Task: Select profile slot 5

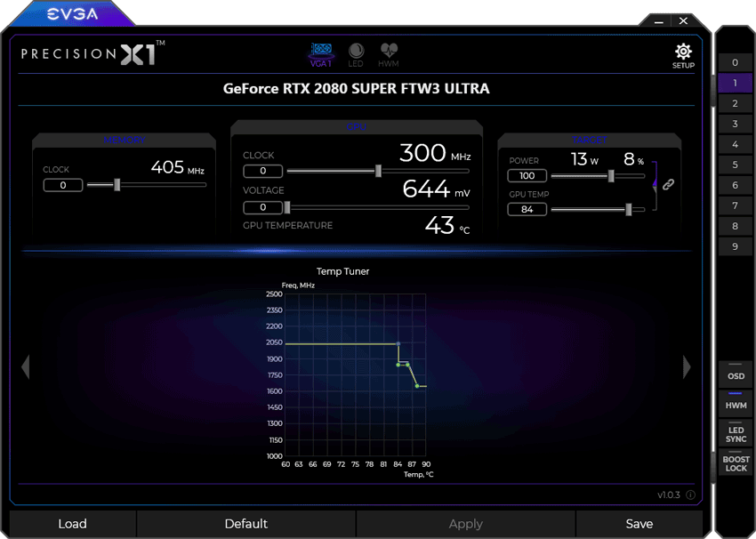Action: point(735,165)
